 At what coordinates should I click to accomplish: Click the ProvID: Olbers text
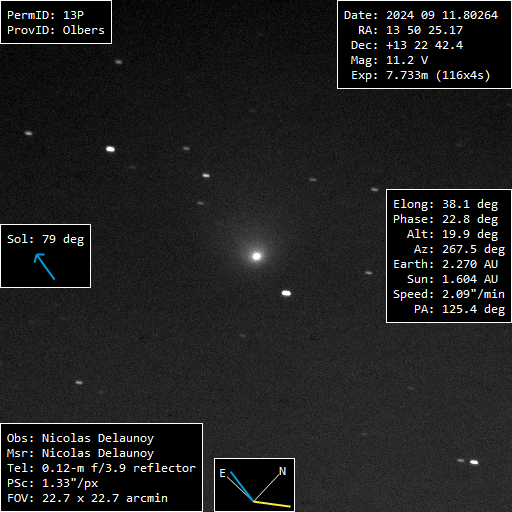coord(56,30)
